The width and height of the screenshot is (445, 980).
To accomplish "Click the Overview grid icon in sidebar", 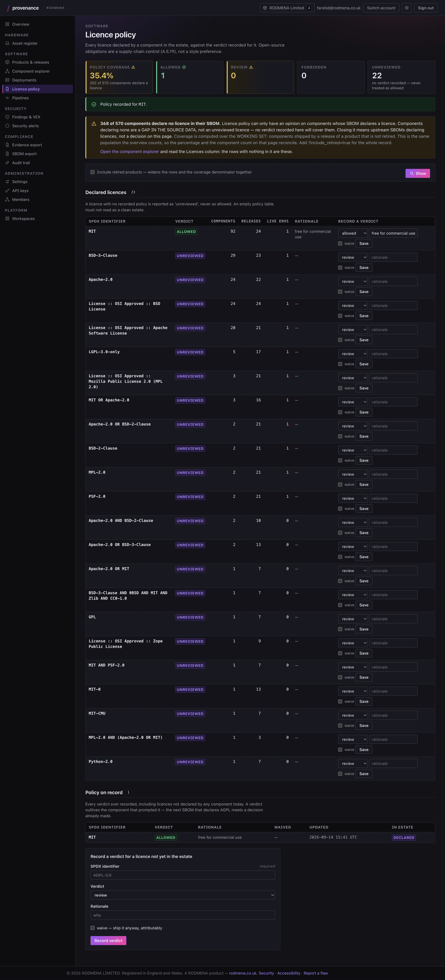I will 7,24.
